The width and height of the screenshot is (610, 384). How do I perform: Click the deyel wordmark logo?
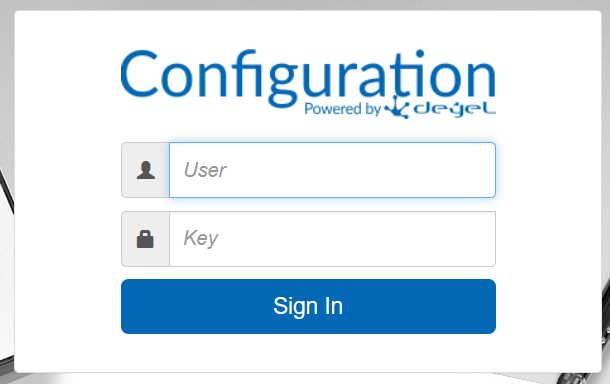[454, 109]
